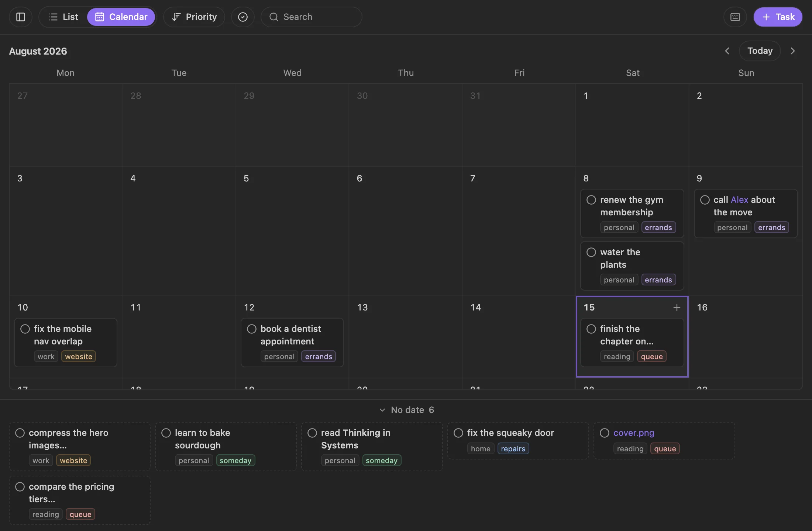This screenshot has height=531, width=812.
Task: Click personal tag on gym membership task
Action: 619,228
